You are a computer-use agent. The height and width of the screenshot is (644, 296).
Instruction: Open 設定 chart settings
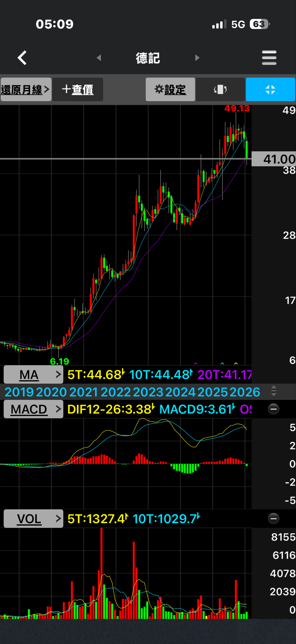click(x=170, y=89)
